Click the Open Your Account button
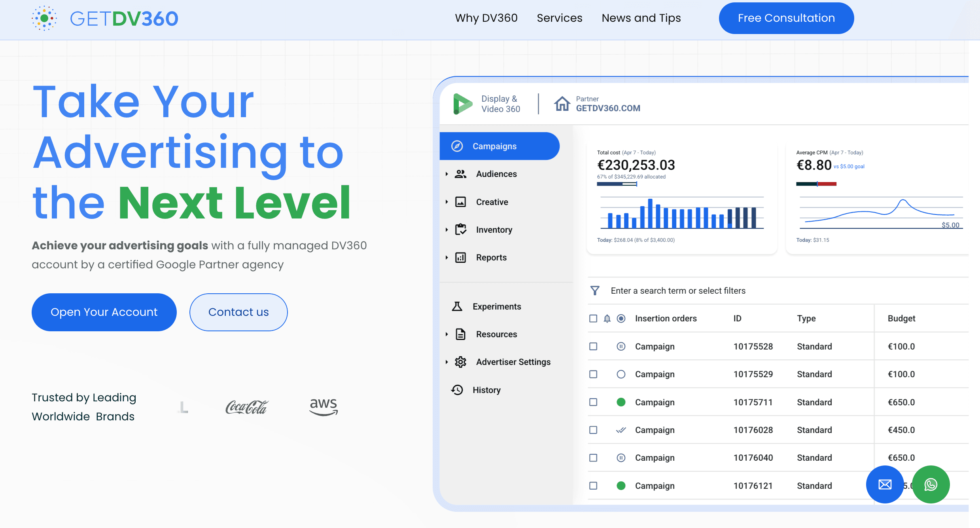This screenshot has width=980, height=528. 104,312
